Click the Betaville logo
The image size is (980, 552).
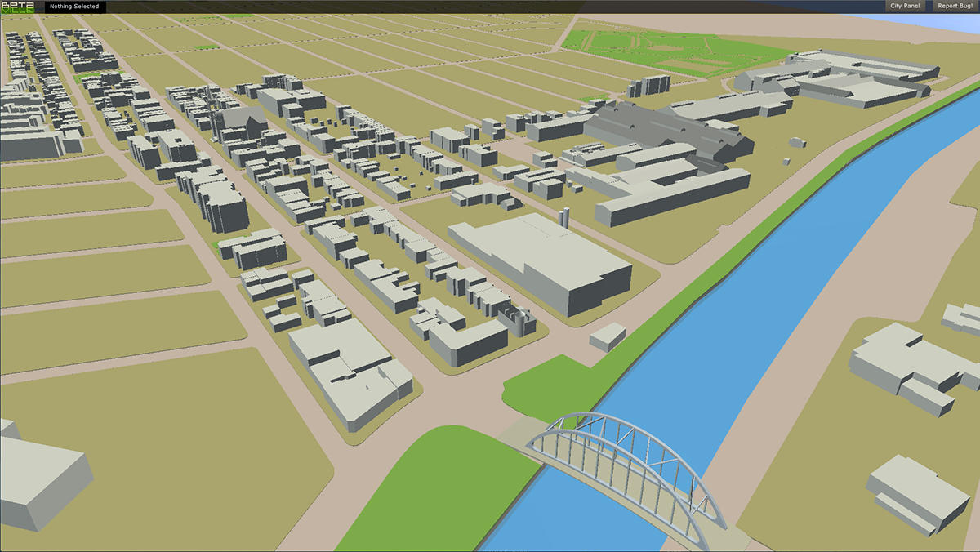coord(17,7)
